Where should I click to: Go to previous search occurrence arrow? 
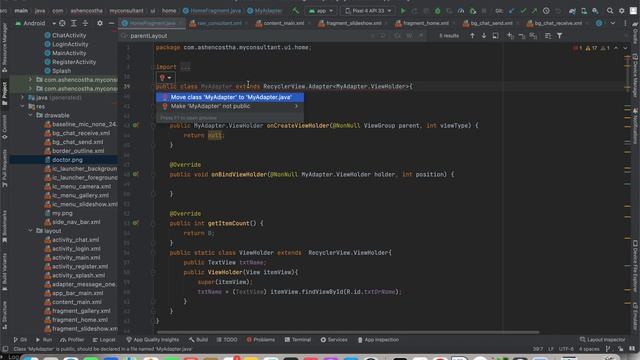coord(472,36)
